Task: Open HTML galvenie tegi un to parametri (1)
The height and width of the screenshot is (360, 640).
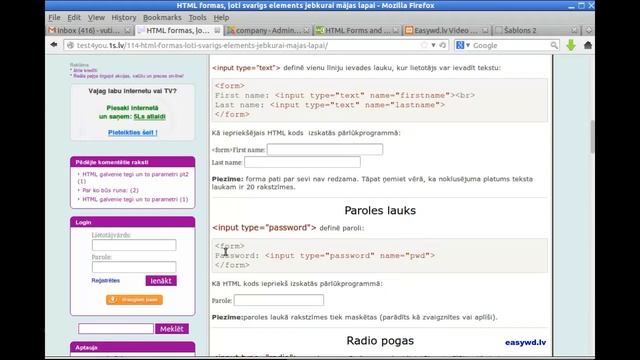Action: click(135, 199)
